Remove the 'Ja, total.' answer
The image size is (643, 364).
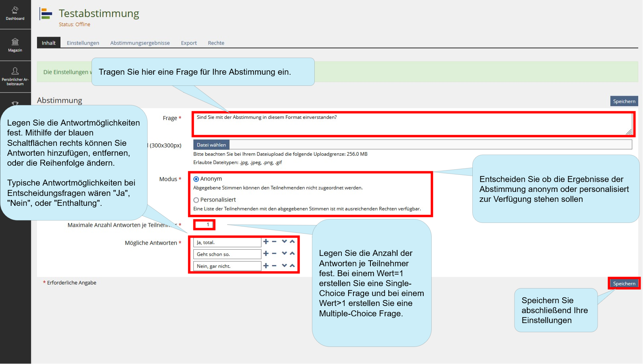[274, 242]
